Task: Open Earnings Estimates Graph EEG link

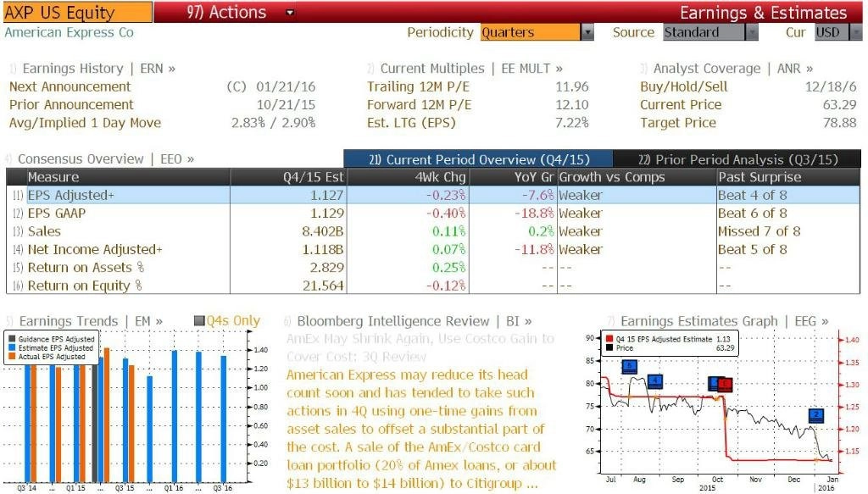Action: [724, 321]
